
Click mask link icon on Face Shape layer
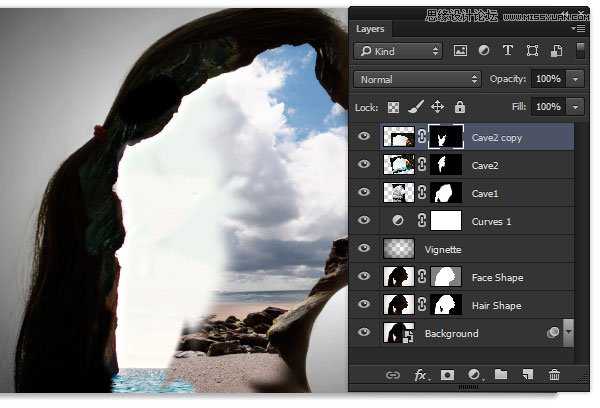[422, 276]
